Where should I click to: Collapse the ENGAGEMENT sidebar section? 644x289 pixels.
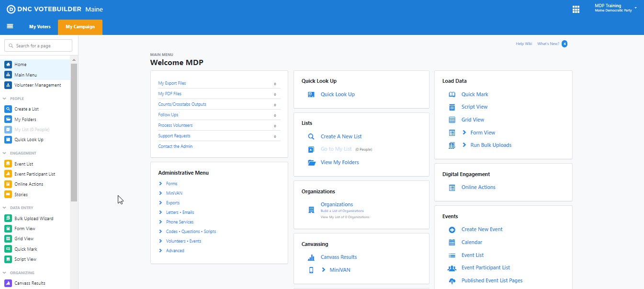point(4,154)
